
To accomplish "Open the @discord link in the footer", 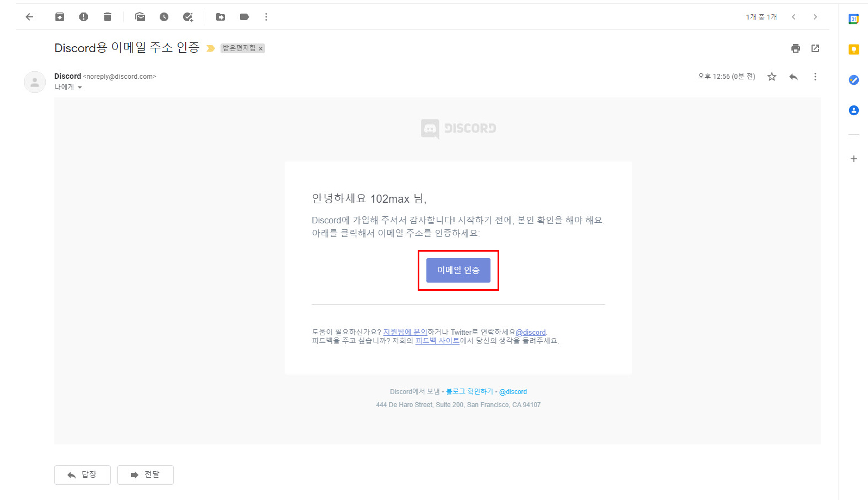I will click(513, 391).
